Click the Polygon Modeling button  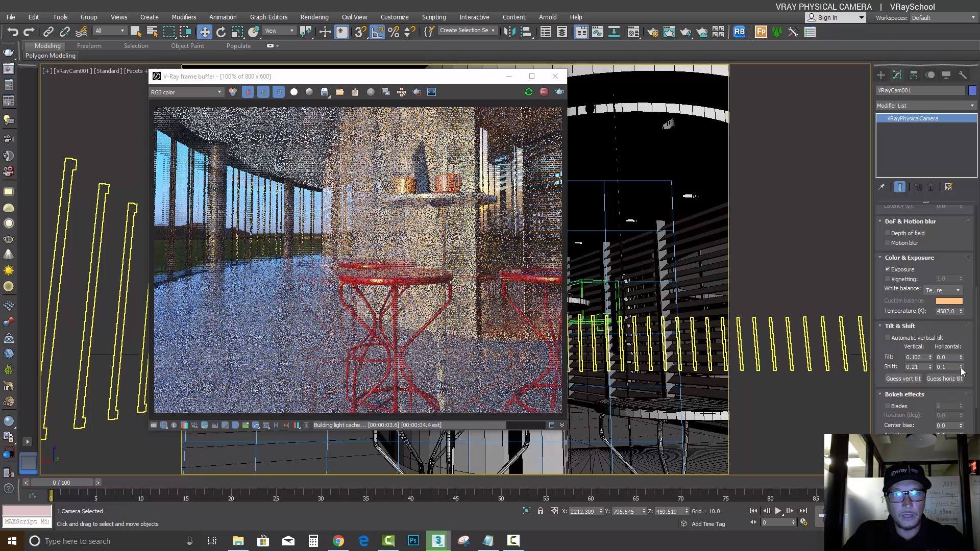(51, 56)
